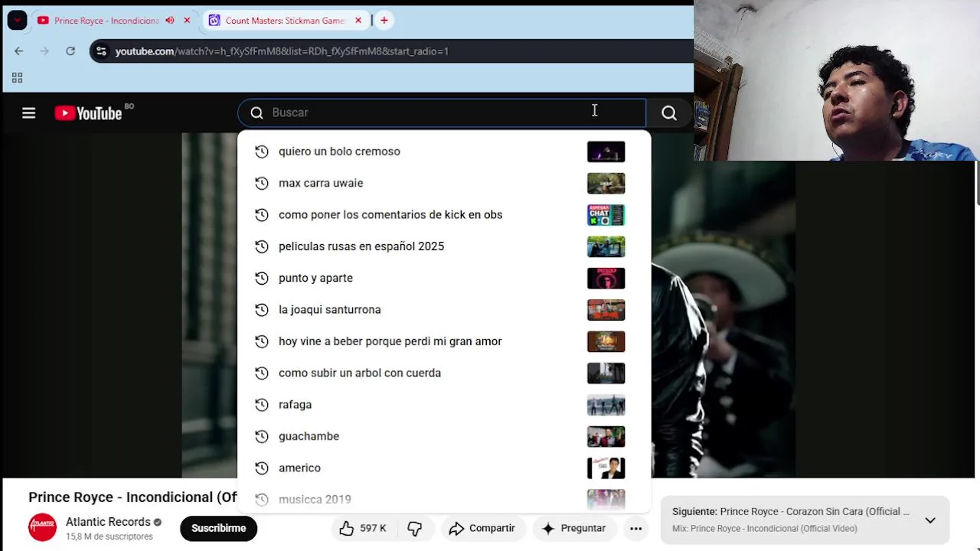The height and width of the screenshot is (551, 980).
Task: Select suggestion 'como poner los comentarios de kick en obs'
Action: pos(444,215)
